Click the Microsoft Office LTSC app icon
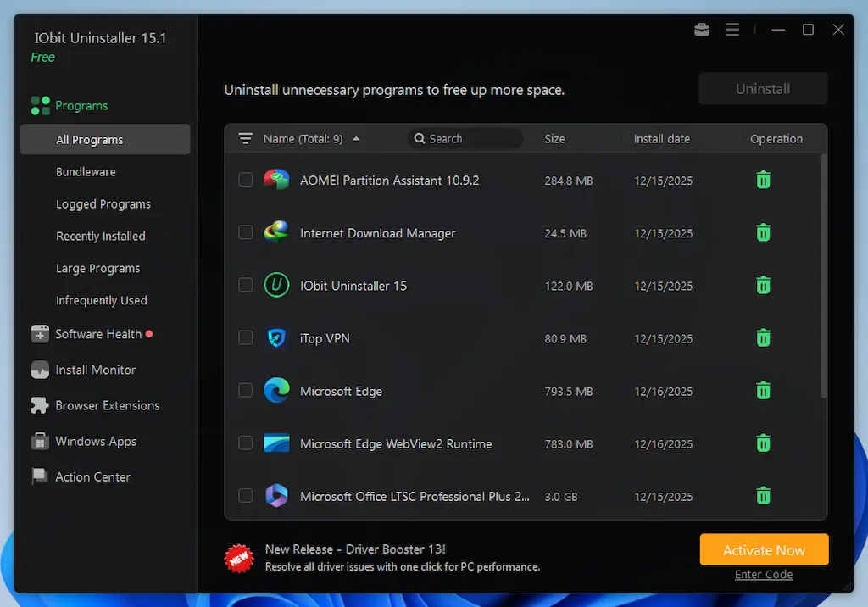The height and width of the screenshot is (607, 868). click(276, 495)
